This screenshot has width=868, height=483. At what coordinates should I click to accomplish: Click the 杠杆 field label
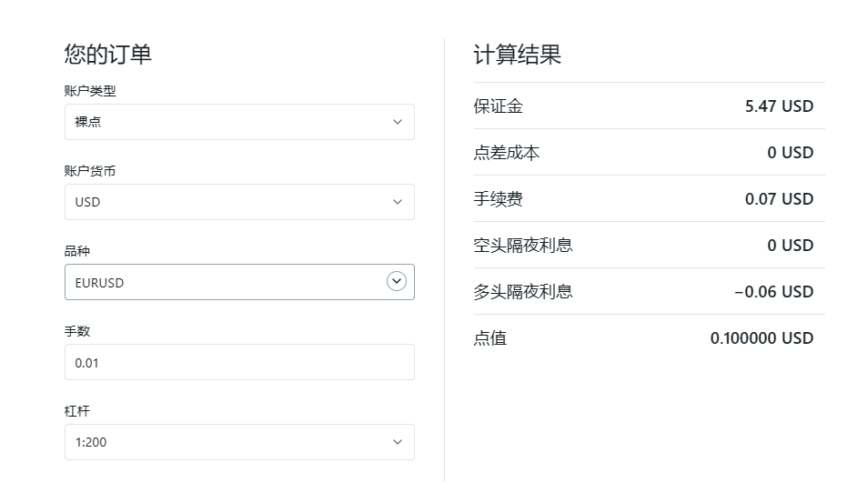(77, 411)
